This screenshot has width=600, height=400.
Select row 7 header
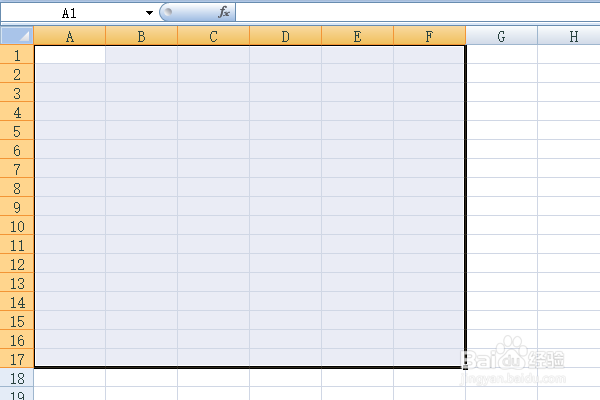pos(17,168)
